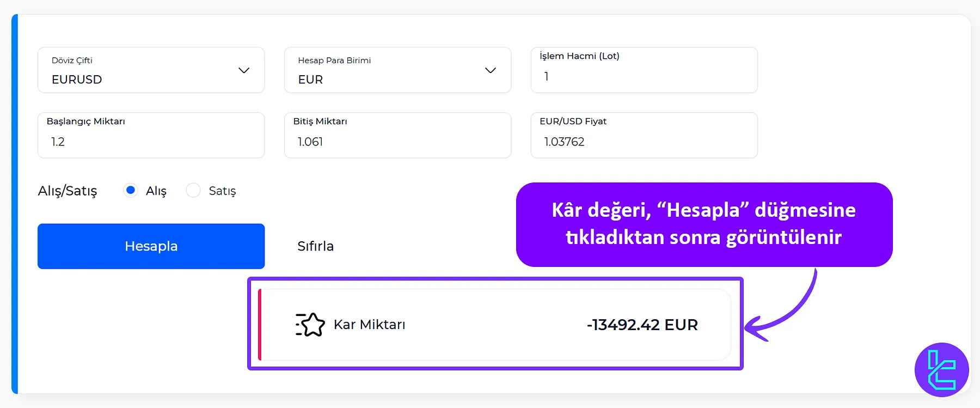Click Sıfırla to reset the calculator

coord(315,246)
